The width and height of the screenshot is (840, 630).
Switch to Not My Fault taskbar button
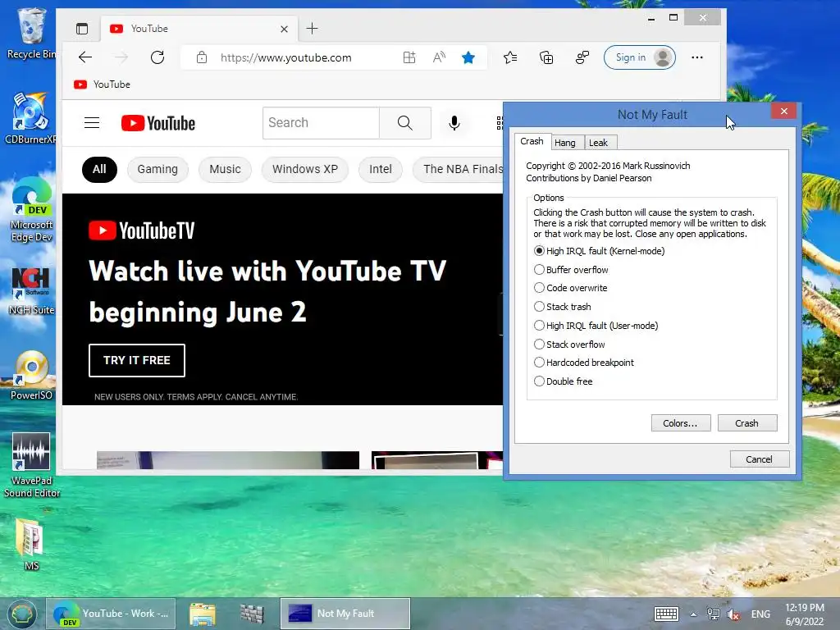coord(345,614)
